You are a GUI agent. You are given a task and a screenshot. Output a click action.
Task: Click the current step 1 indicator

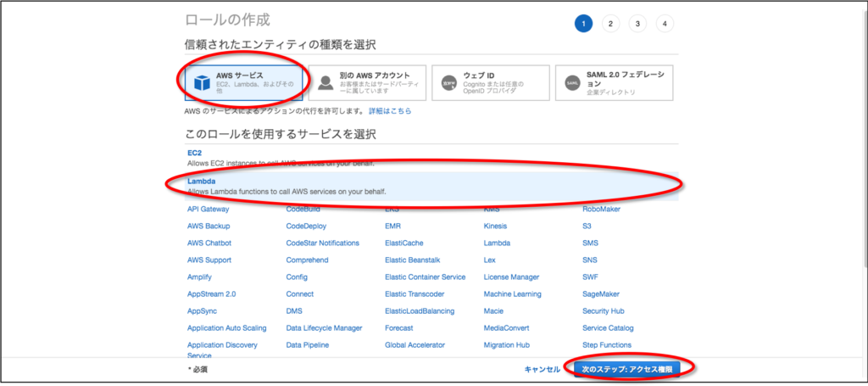[x=583, y=24]
